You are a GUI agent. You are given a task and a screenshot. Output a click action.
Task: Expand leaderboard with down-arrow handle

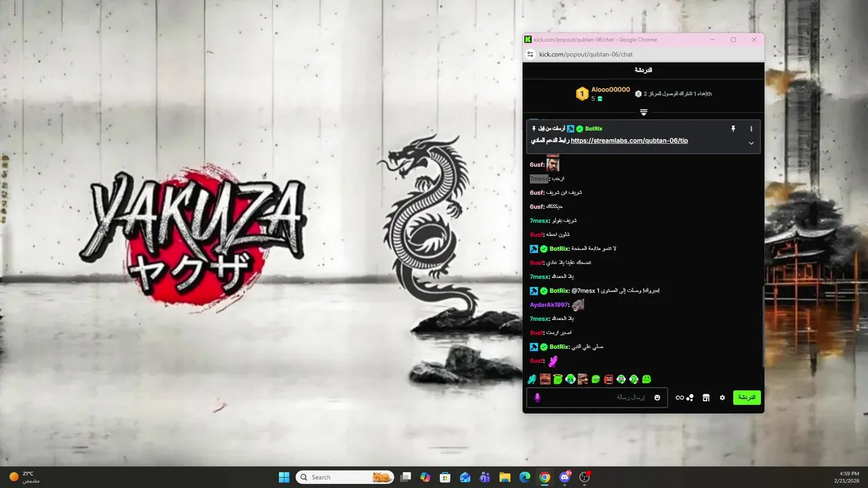click(x=644, y=113)
